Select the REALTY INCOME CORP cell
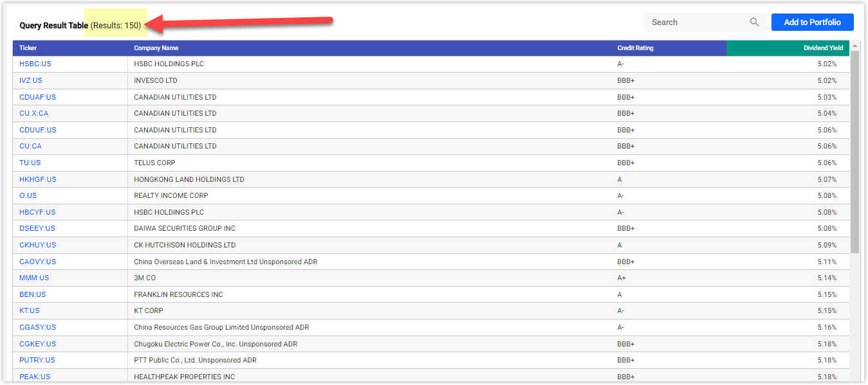Screen dimensions: 868x385 [x=369, y=195]
